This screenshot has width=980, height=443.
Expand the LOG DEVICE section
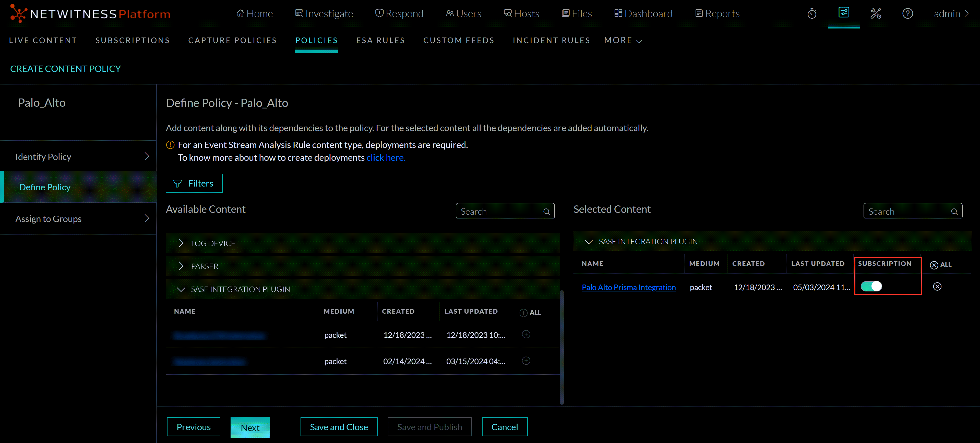coord(181,243)
